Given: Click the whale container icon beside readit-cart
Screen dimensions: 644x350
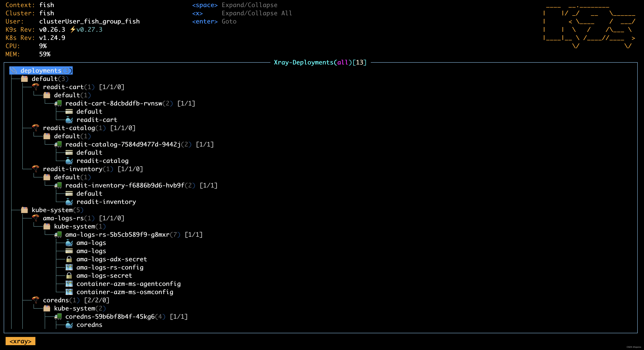Looking at the screenshot, I should point(69,120).
